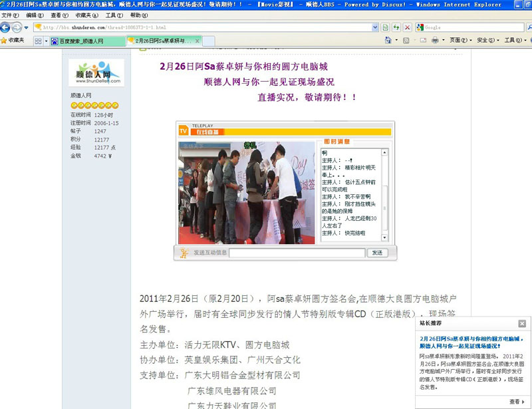Click the Compatibility View icon

pos(386,27)
